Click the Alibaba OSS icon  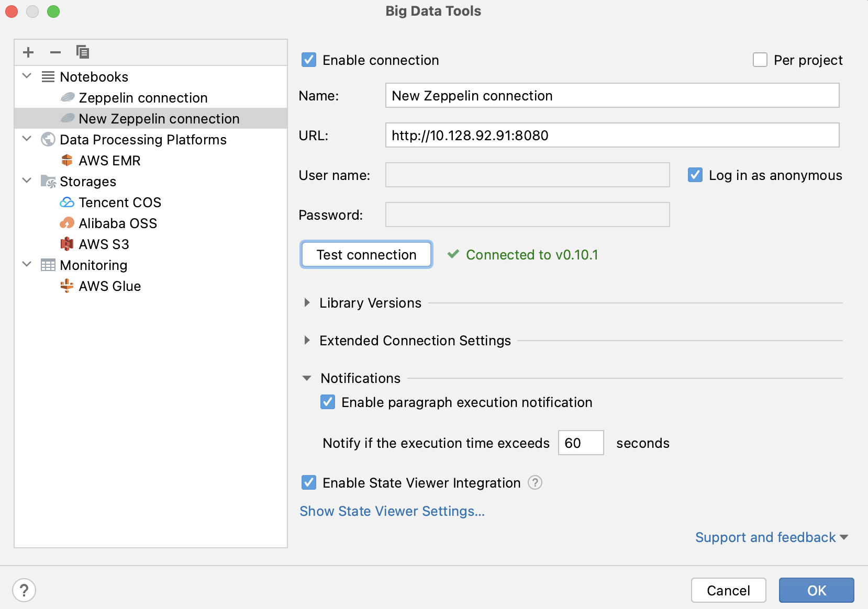[67, 223]
